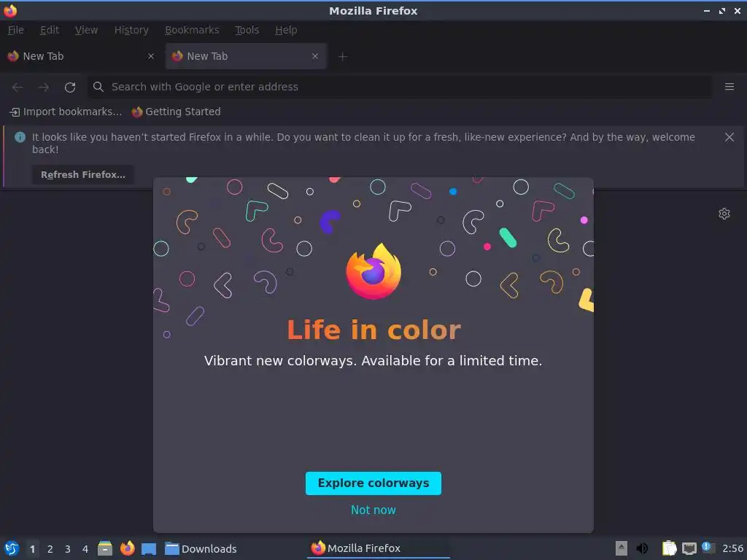Image resolution: width=747 pixels, height=560 pixels.
Task: Close the second, active New Tab
Action: tap(315, 56)
